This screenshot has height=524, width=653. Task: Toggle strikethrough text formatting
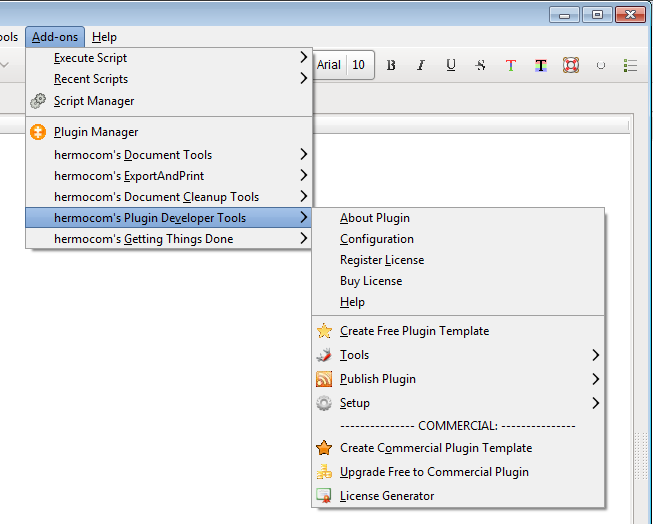click(481, 65)
